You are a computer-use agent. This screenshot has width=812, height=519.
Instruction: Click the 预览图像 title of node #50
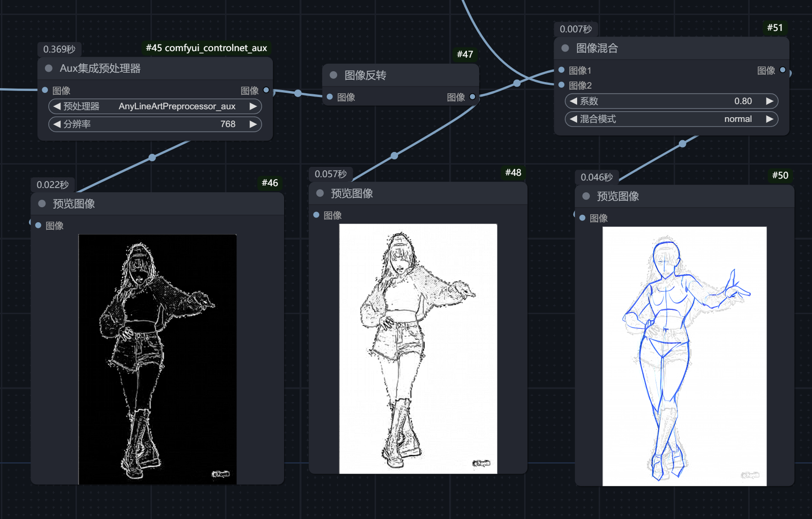(x=618, y=196)
